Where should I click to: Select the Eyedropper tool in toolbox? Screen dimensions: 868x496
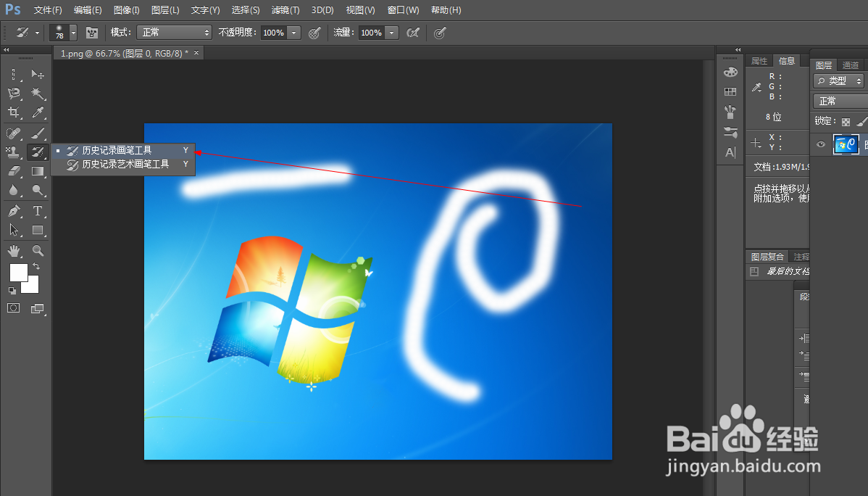click(38, 112)
